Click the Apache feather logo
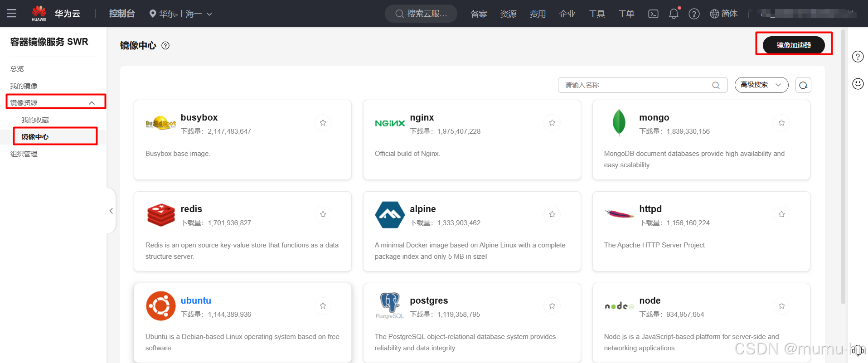Image resolution: width=868 pixels, height=363 pixels. 619,214
